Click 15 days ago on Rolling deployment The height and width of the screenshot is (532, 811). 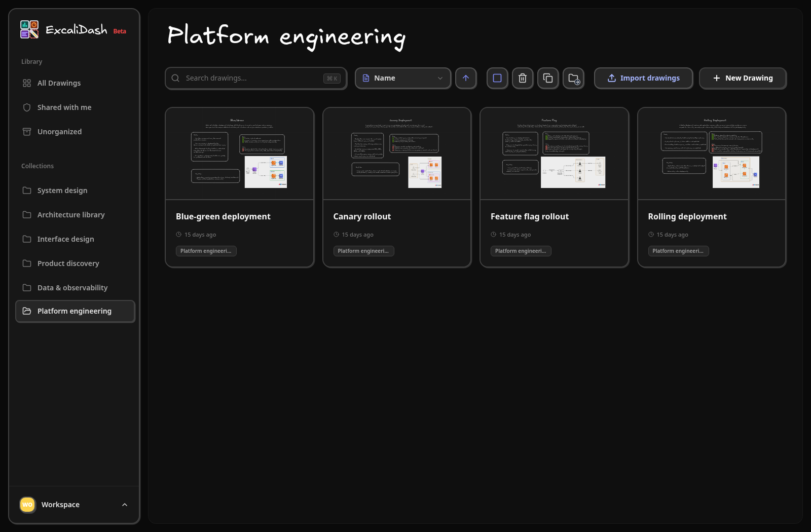[x=672, y=235]
